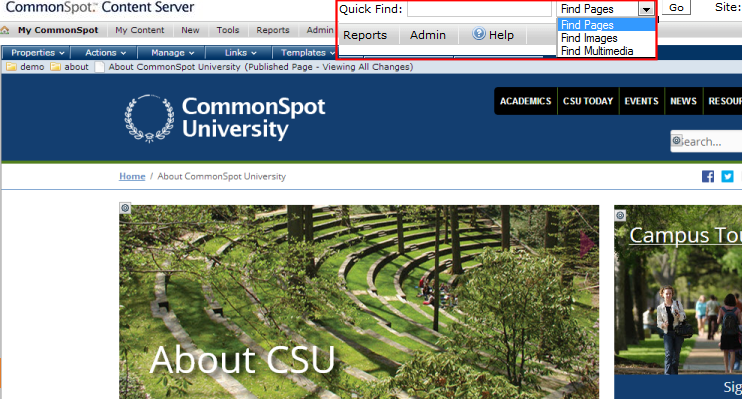Open the Tools menu
Viewport: 742px width, 399px height.
(228, 30)
